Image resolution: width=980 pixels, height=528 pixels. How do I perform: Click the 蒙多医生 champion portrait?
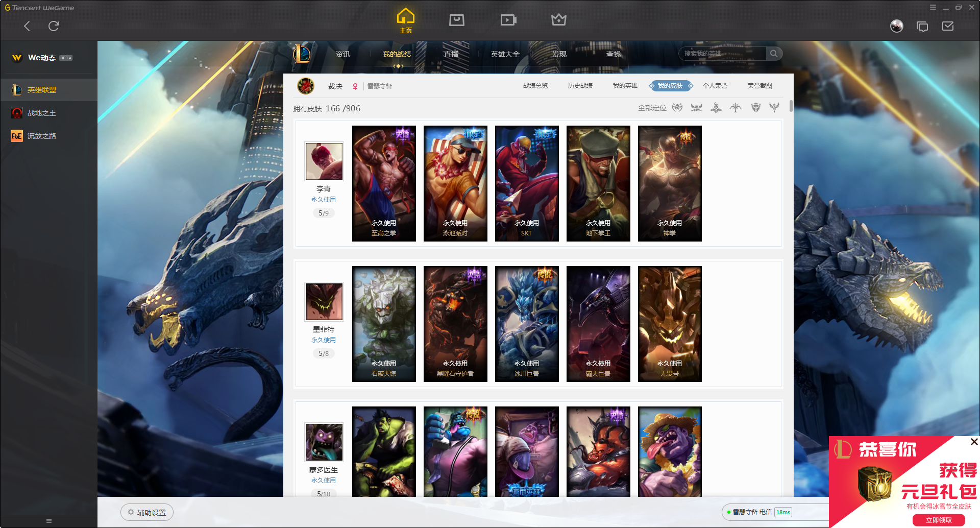pyautogui.click(x=324, y=442)
